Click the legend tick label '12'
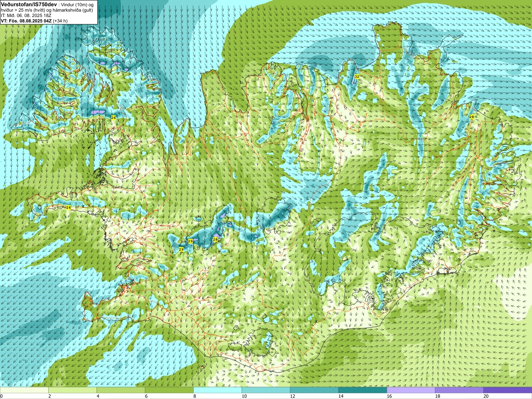Viewport: 532px width, 399px height. (293, 397)
